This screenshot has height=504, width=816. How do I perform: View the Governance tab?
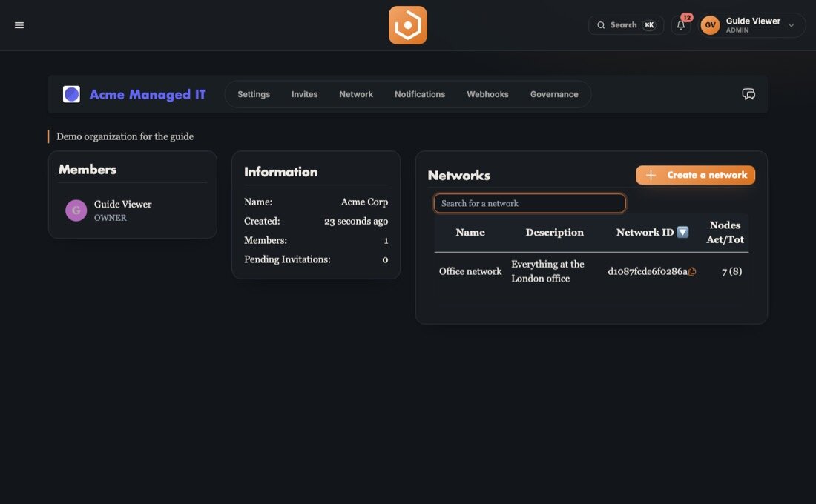[554, 94]
